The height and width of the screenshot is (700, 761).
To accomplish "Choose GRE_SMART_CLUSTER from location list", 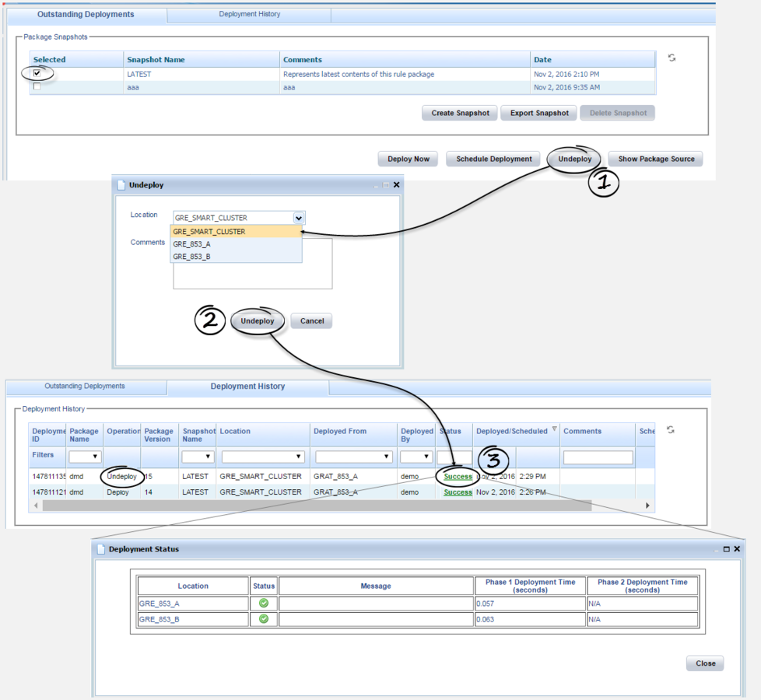I will (236, 232).
